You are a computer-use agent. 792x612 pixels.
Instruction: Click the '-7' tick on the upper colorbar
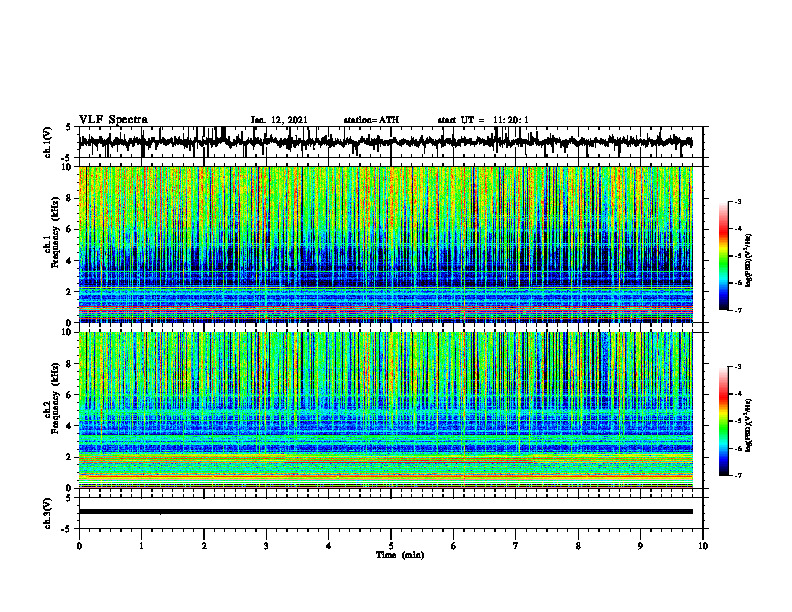(x=738, y=310)
